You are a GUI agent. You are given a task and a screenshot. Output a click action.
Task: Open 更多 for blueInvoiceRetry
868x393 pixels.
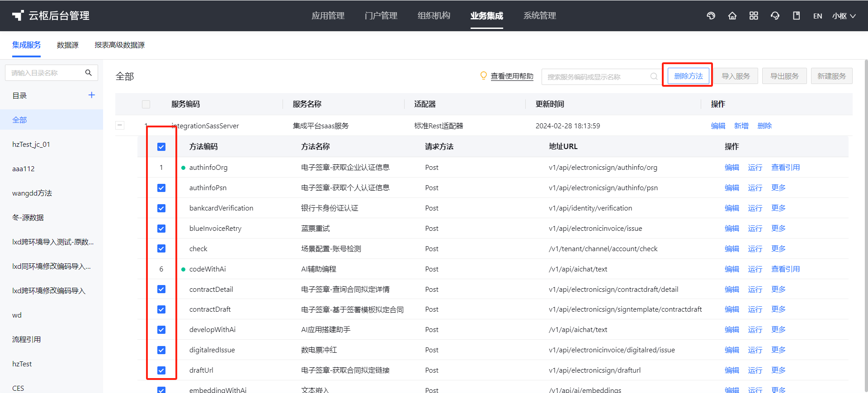[778, 229]
